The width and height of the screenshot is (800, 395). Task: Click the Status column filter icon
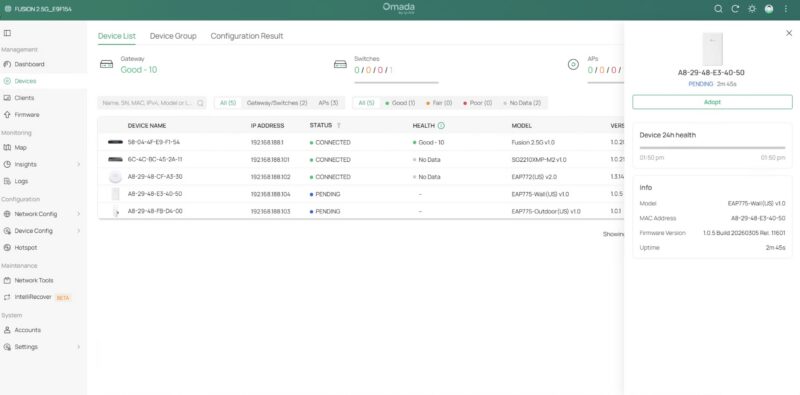(338, 126)
